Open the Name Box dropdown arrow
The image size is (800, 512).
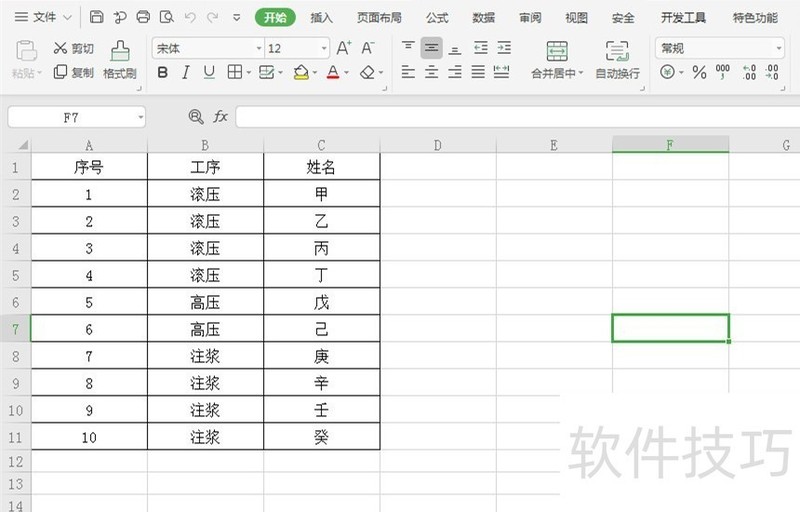[141, 118]
